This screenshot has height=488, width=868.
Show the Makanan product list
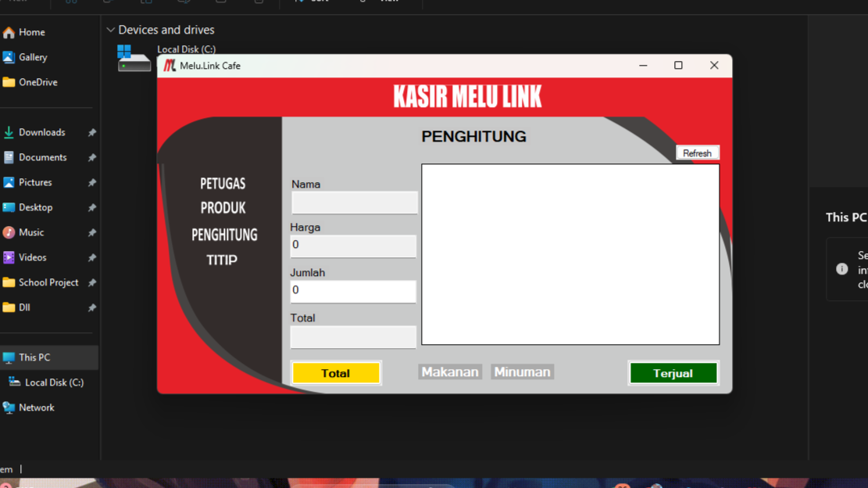(450, 372)
